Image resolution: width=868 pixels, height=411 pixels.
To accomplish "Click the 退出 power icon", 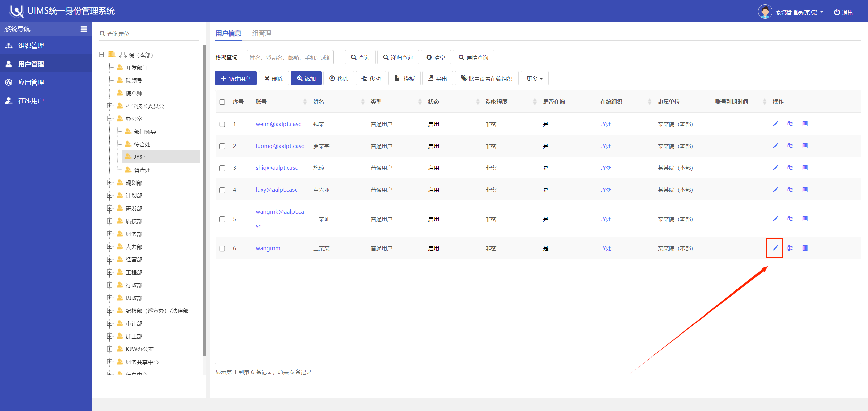I will 837,13.
